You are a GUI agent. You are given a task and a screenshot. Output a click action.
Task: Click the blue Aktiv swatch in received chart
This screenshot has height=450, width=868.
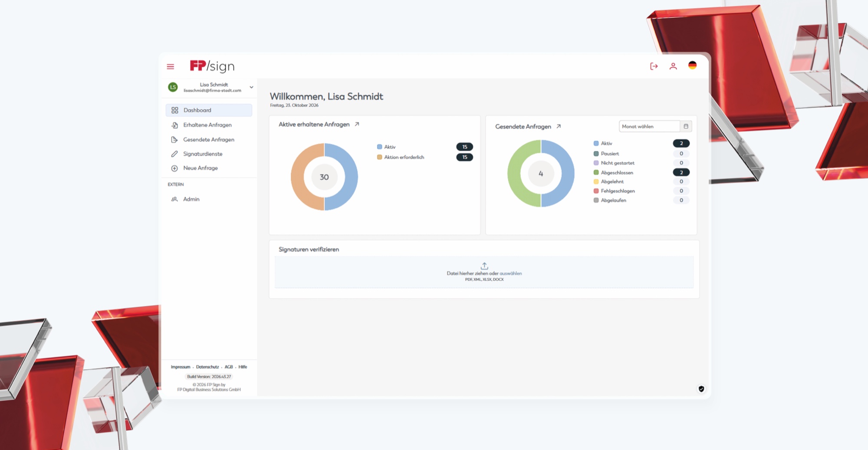(x=379, y=147)
